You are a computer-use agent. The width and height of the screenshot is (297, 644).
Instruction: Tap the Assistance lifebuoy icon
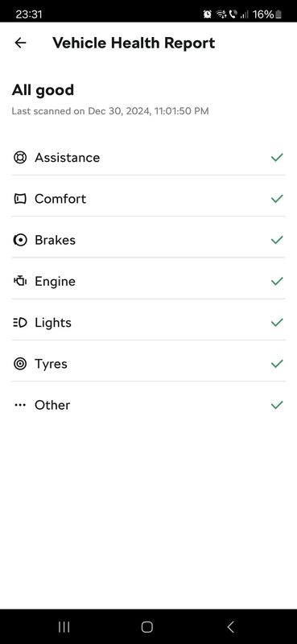click(19, 157)
